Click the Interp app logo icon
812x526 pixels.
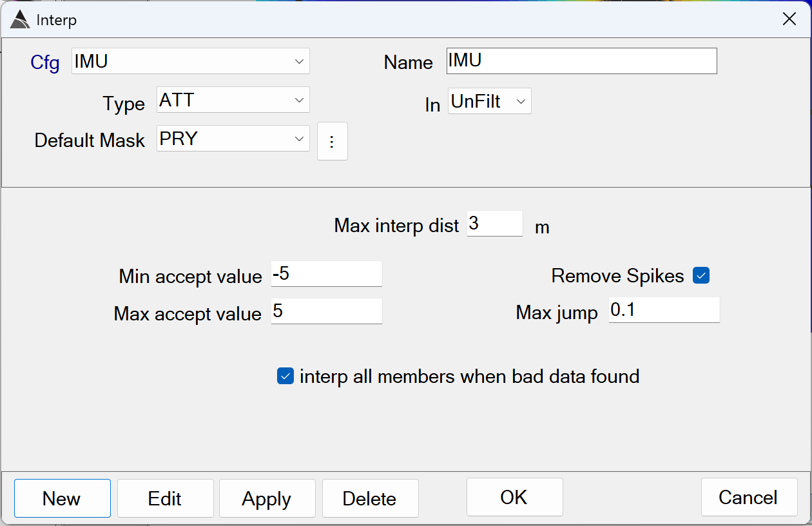(20, 20)
